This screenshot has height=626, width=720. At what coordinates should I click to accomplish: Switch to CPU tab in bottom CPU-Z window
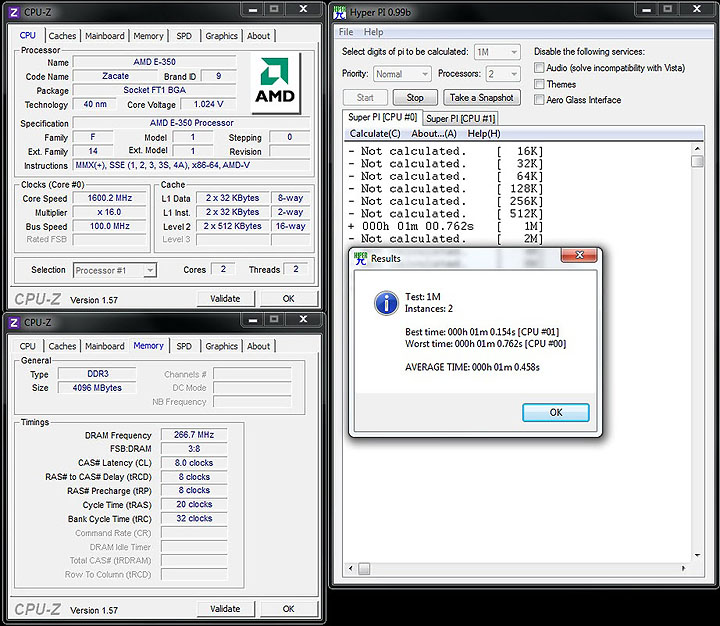click(27, 346)
